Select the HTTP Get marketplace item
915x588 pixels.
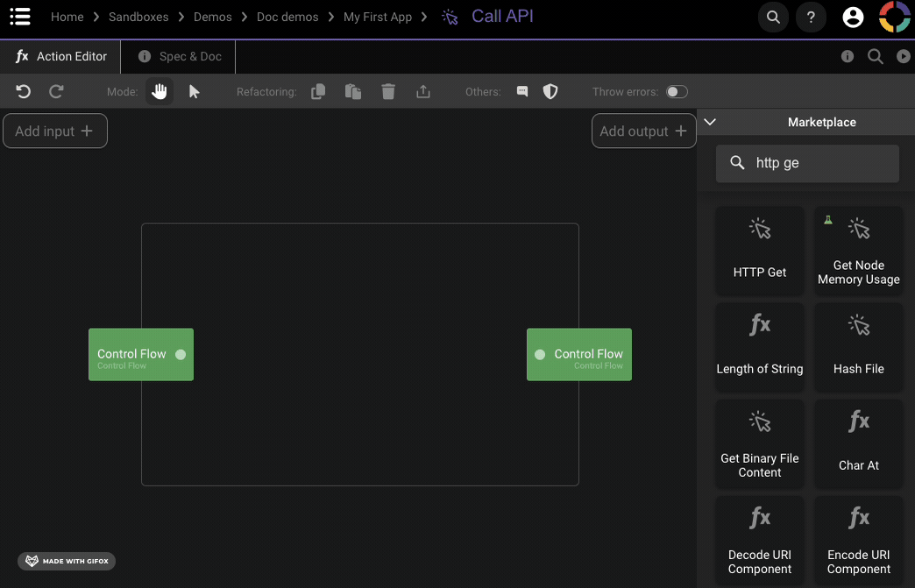point(760,251)
